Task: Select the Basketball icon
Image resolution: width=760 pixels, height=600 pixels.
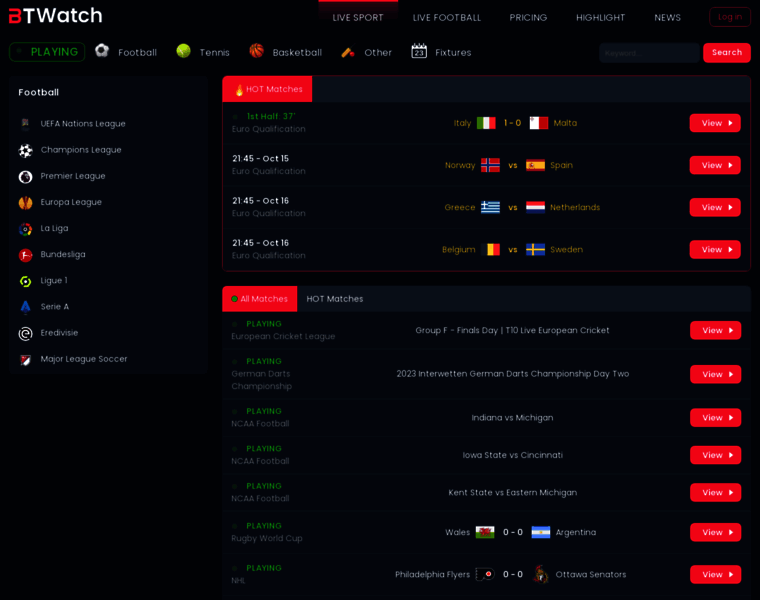Action: coord(256,50)
